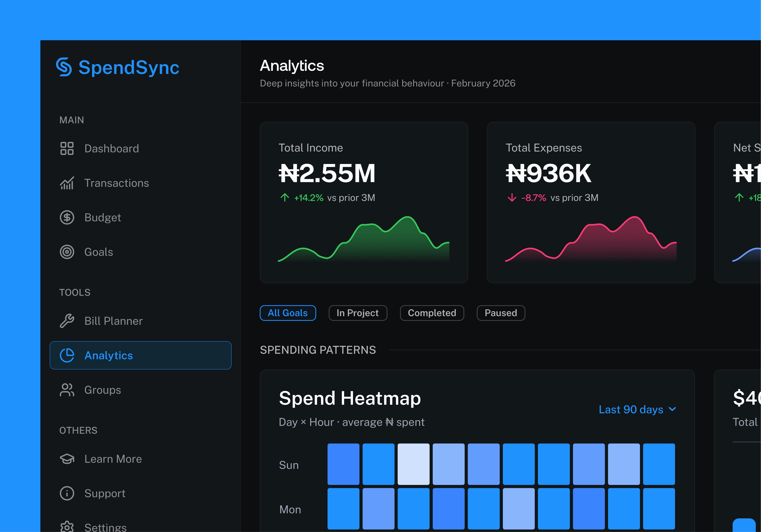761x532 pixels.
Task: Click the SpendSync brand name link
Action: coord(129,68)
